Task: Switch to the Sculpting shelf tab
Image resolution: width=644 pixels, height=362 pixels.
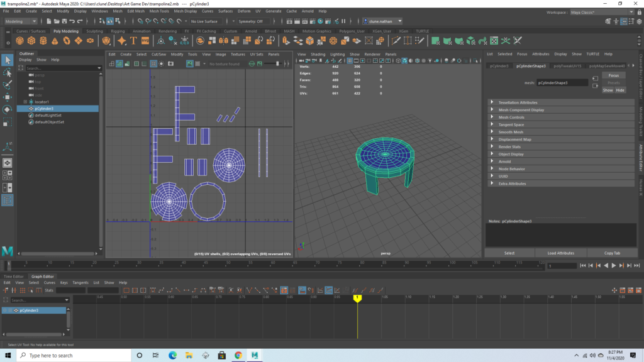Action: (x=94, y=31)
